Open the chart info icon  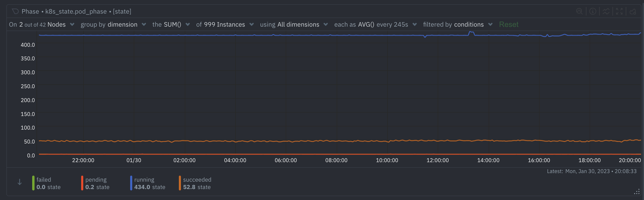point(593,11)
